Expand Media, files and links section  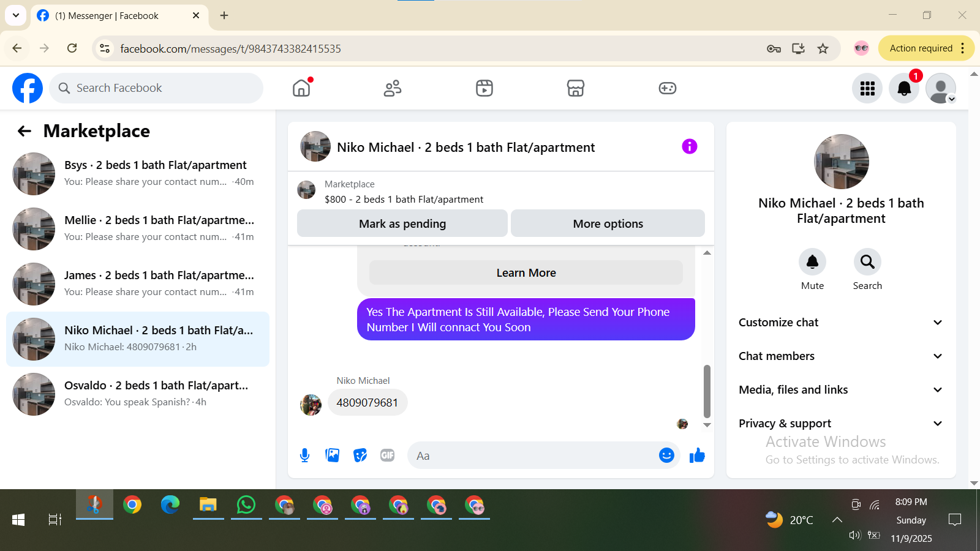coord(840,390)
